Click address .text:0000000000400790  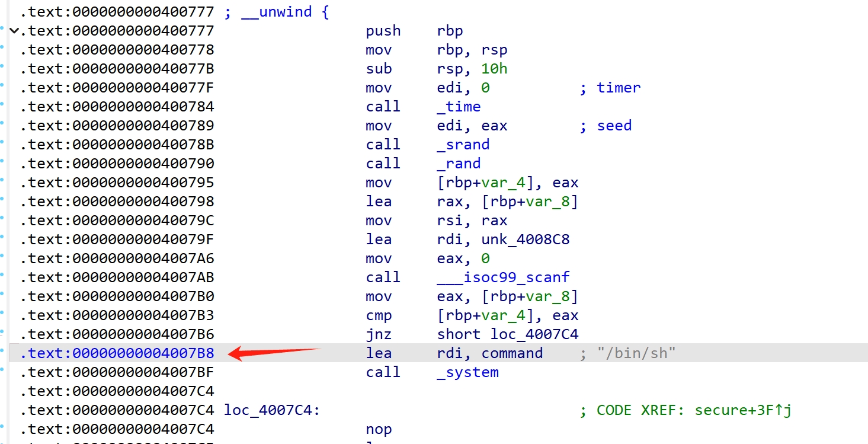point(117,164)
